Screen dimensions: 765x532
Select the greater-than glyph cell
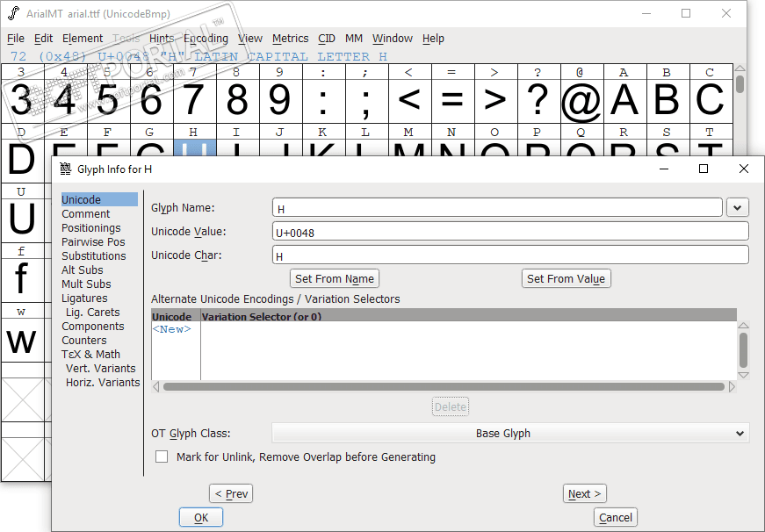(x=495, y=100)
